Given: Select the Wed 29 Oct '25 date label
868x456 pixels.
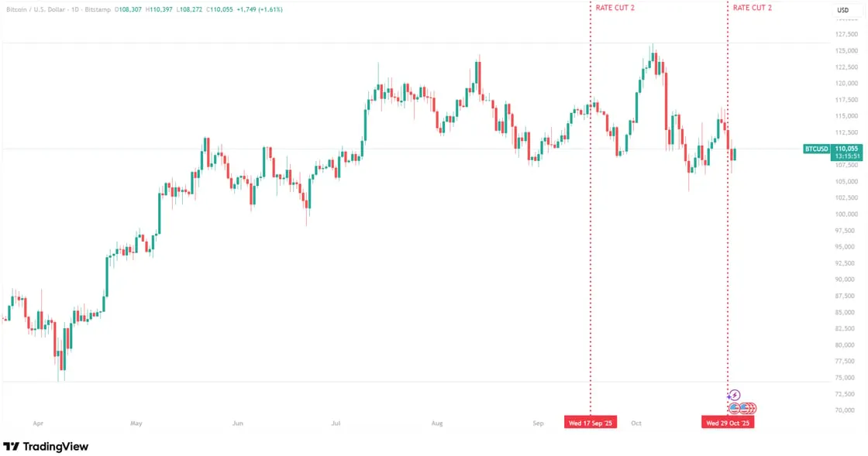Looking at the screenshot, I should coord(728,423).
